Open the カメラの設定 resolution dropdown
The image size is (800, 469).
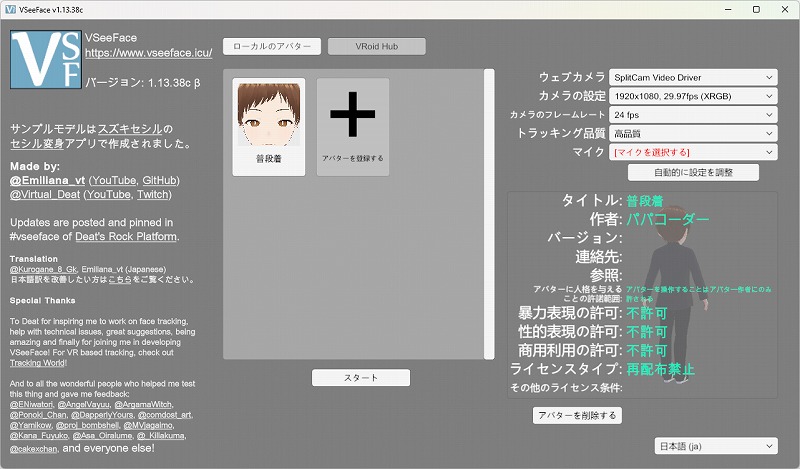coord(693,96)
